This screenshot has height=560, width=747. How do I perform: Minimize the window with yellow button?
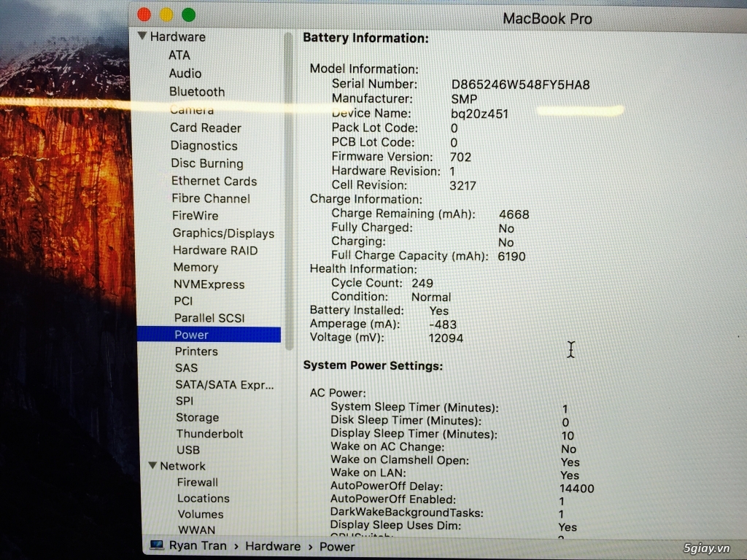tap(166, 15)
